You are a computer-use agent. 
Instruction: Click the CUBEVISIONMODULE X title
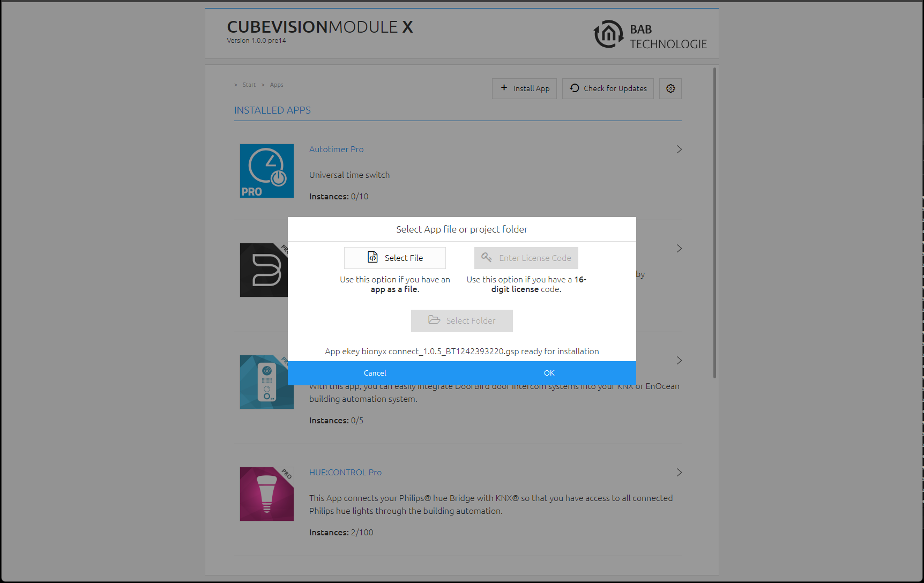320,27
